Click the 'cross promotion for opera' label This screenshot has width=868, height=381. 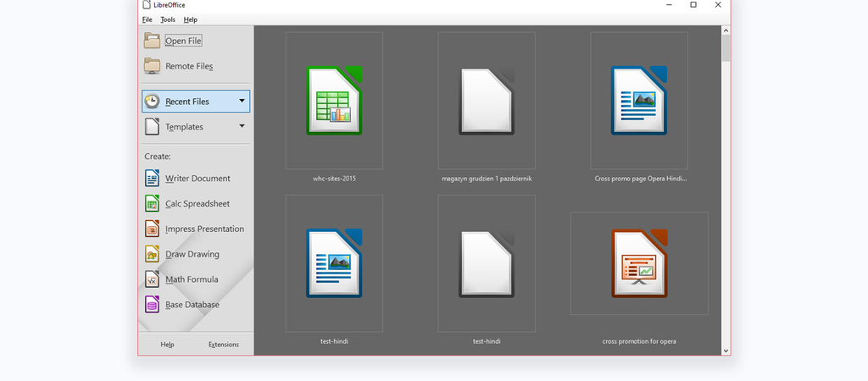point(639,341)
